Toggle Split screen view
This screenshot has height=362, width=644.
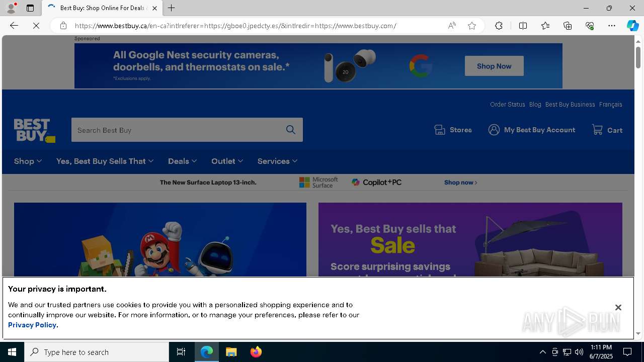[523, 26]
